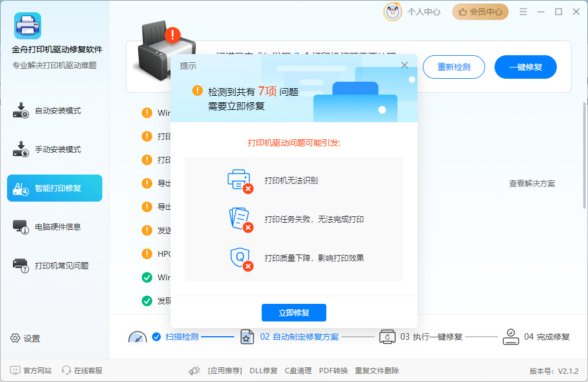
Task: Open 官方网站 in the footer
Action: click(x=31, y=370)
